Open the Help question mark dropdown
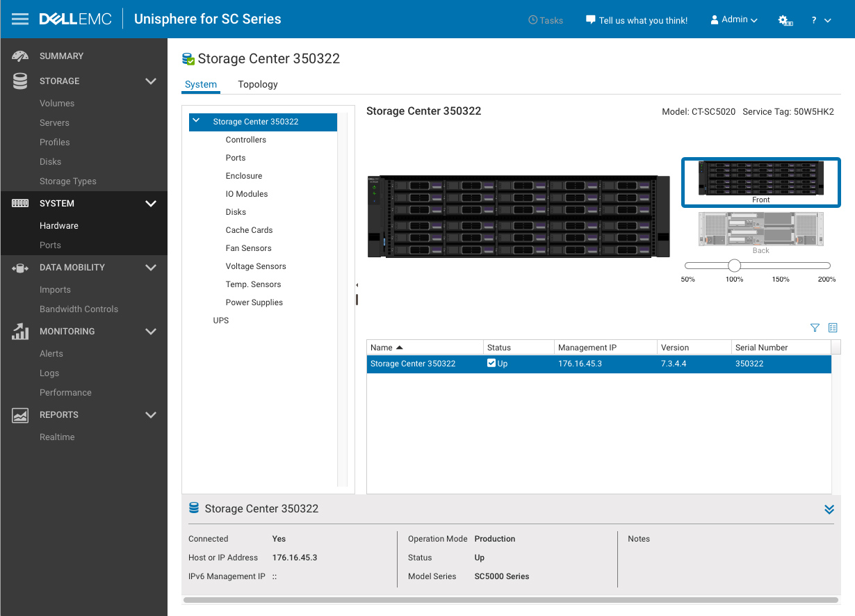This screenshot has height=616, width=855. click(821, 20)
